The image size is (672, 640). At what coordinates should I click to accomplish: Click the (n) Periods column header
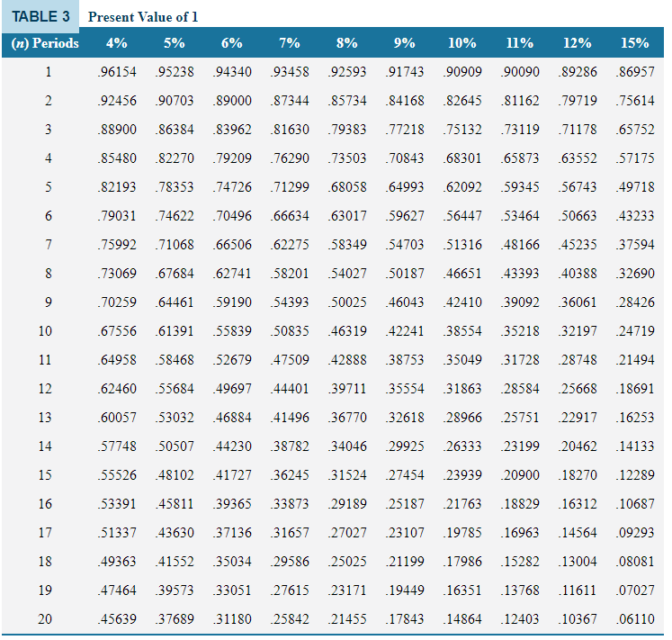point(45,43)
